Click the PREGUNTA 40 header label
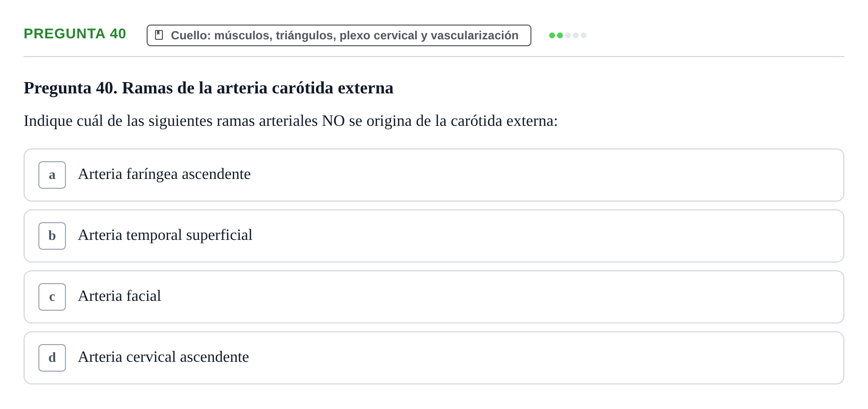Screen dimensions: 868x409 tap(75, 33)
